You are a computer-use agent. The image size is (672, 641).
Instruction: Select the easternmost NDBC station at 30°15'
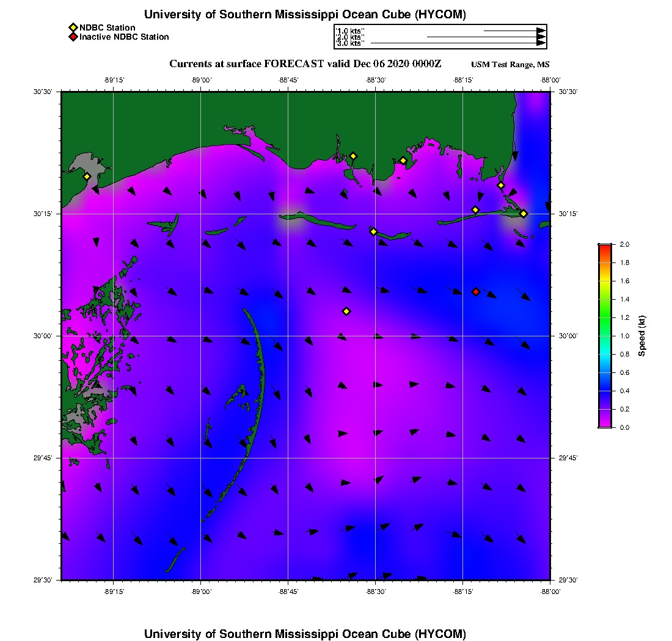[524, 214]
